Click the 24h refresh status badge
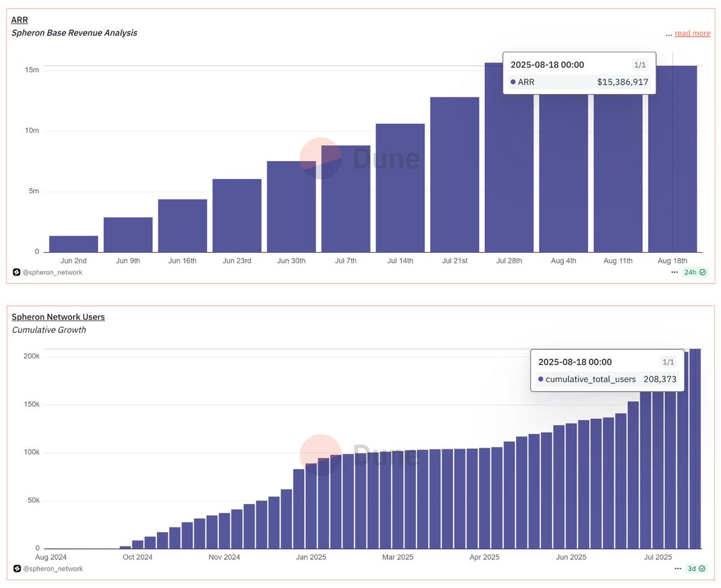Image resolution: width=721 pixels, height=588 pixels. point(696,272)
